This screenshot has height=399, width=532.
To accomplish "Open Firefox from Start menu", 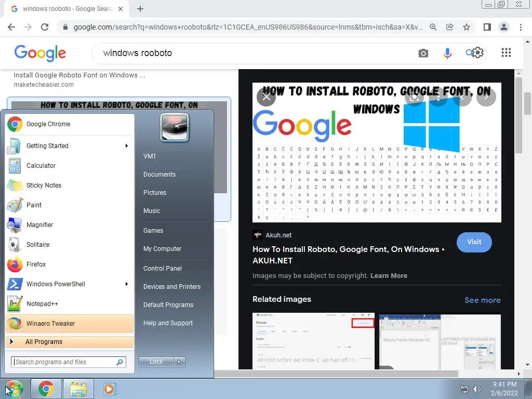I will (x=70, y=264).
